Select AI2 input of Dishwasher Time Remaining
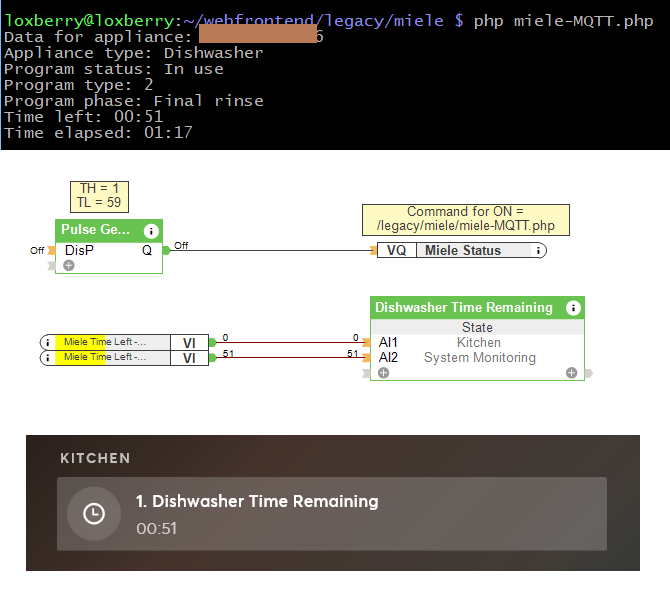Viewport: 670px width, 600px height. click(388, 357)
